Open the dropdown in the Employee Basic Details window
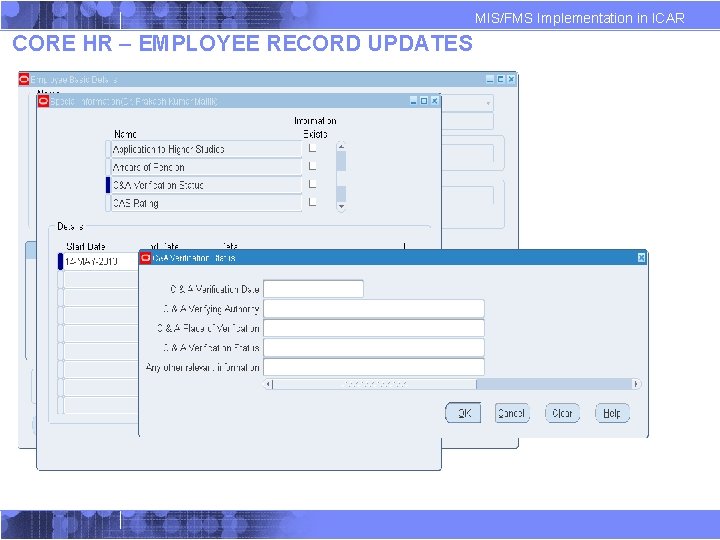720x540 pixels. tap(488, 103)
